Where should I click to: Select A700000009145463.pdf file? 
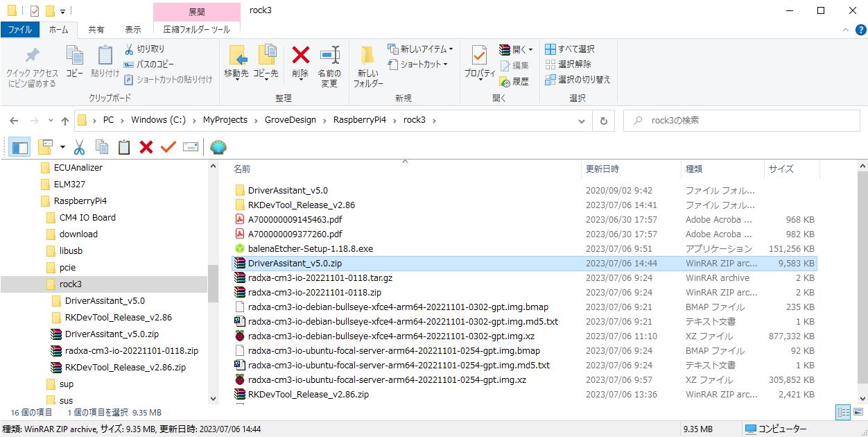tap(295, 219)
